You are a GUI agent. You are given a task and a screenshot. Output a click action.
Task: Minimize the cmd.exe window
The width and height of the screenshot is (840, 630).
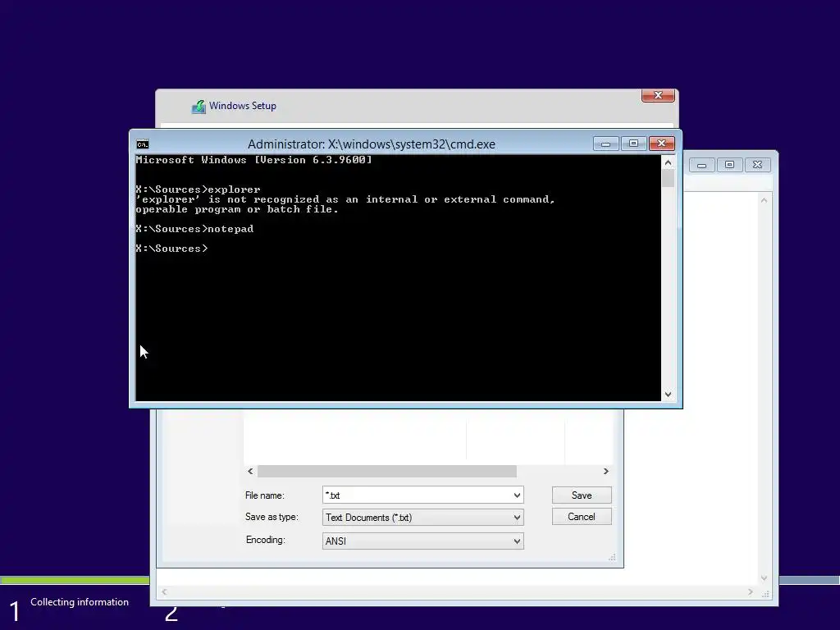coord(606,144)
